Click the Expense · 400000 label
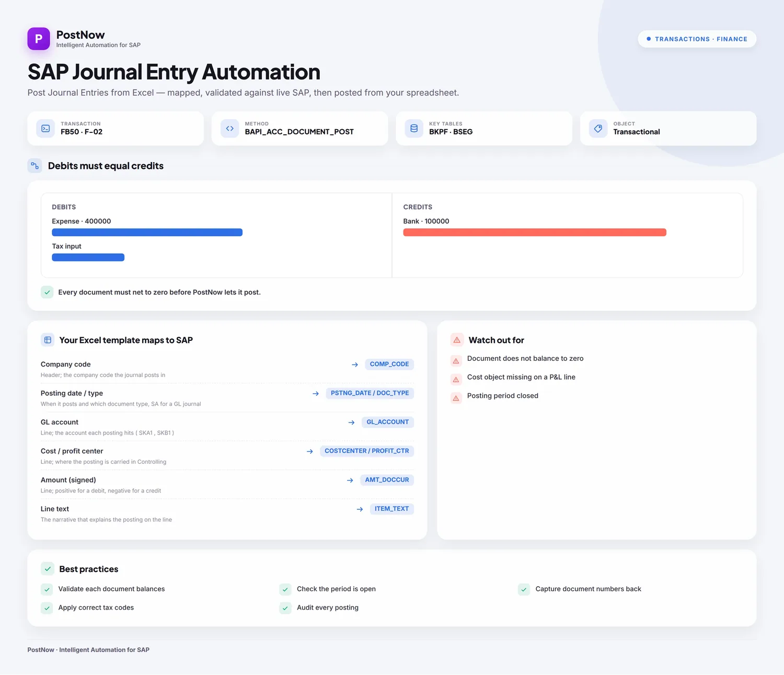Image resolution: width=784 pixels, height=675 pixels. 82,221
